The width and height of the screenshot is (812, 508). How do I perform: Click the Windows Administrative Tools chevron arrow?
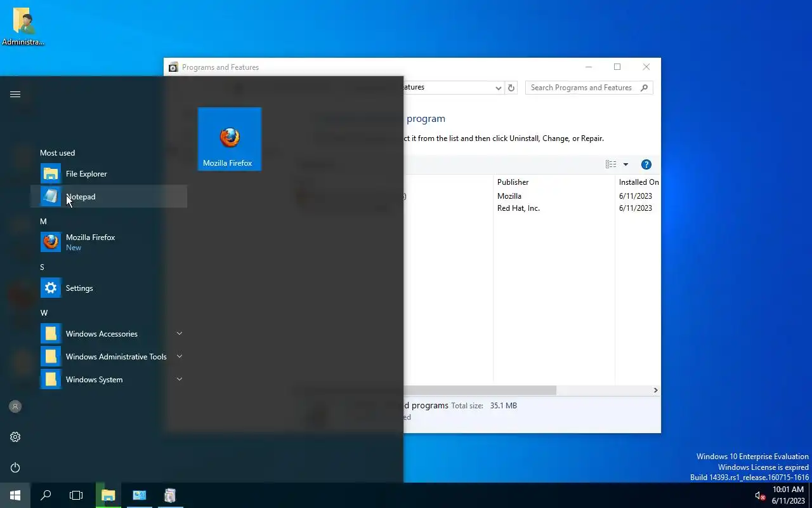180,356
